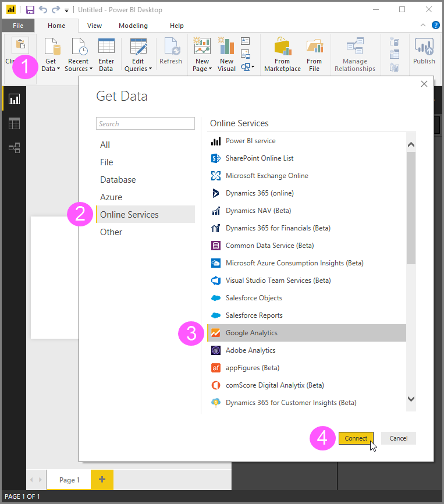The image size is (444, 504).
Task: Click the yellow Connect button
Action: tap(356, 438)
